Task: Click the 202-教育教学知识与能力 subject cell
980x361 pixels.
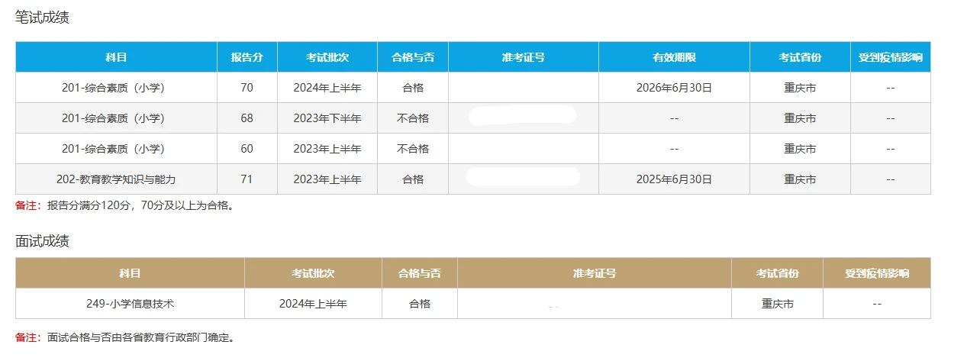Action: click(116, 179)
